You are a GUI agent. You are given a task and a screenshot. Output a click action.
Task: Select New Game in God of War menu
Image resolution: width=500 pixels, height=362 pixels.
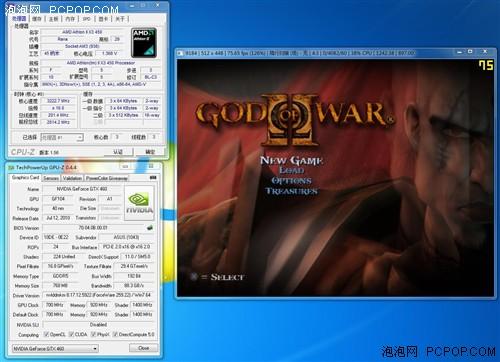[x=291, y=161]
